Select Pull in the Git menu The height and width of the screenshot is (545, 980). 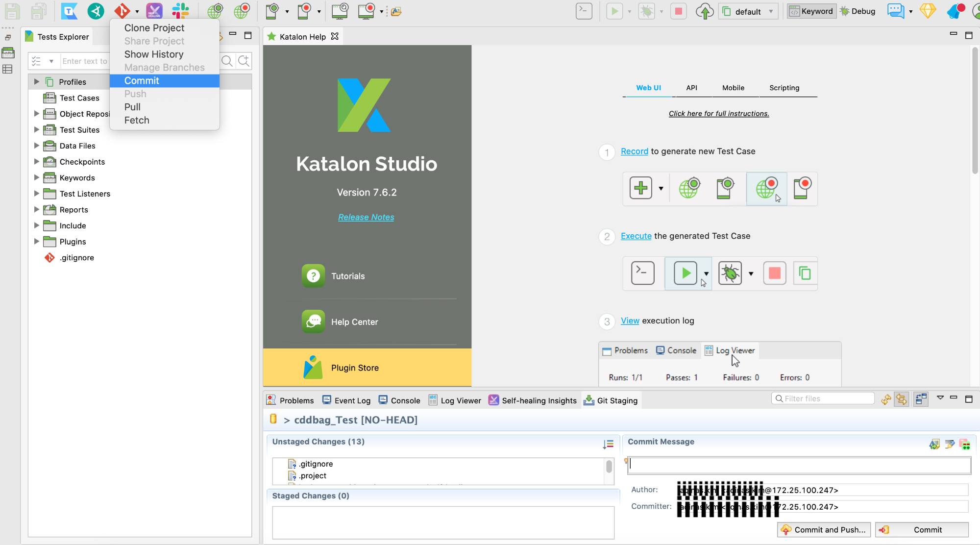click(165, 107)
